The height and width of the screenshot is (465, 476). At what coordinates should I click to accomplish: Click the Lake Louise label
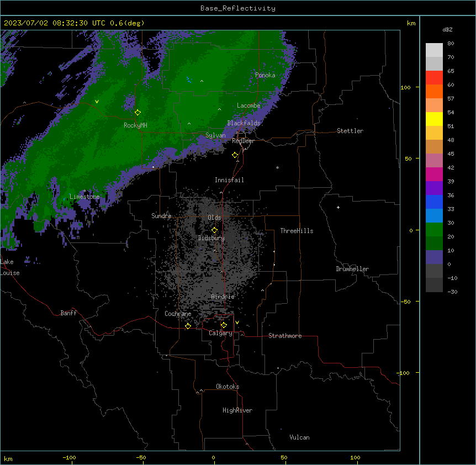pos(10,267)
